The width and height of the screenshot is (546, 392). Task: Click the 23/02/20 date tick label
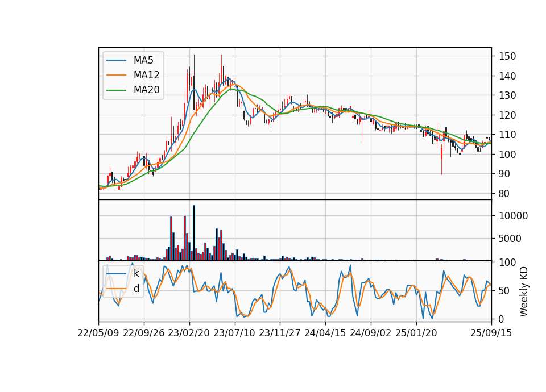(189, 333)
